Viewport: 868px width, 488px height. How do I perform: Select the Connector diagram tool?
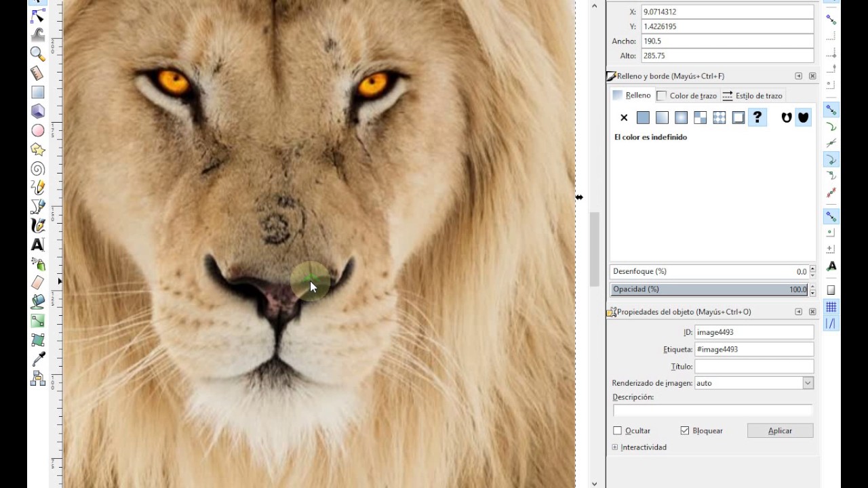[x=38, y=378]
